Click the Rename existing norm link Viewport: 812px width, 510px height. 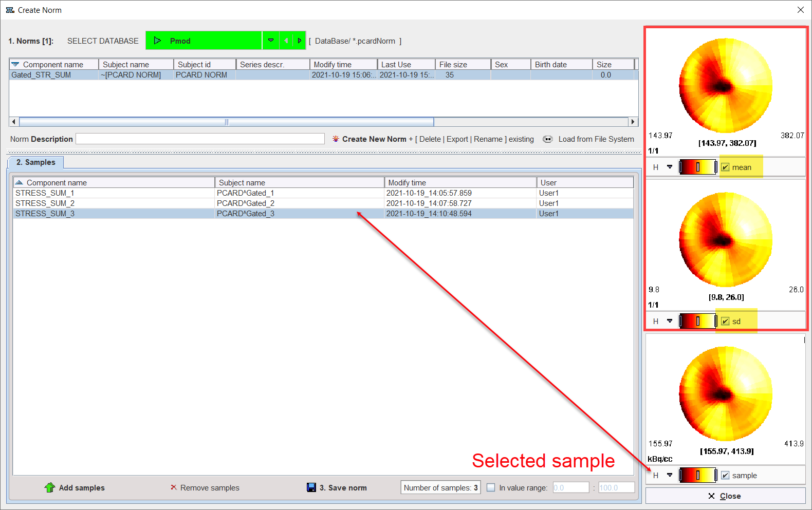[x=488, y=139]
